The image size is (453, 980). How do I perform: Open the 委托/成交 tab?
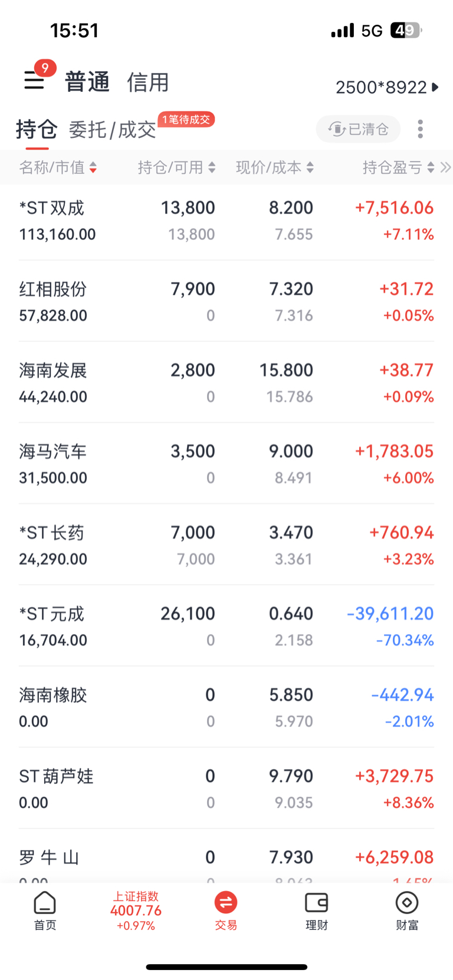pos(112,130)
